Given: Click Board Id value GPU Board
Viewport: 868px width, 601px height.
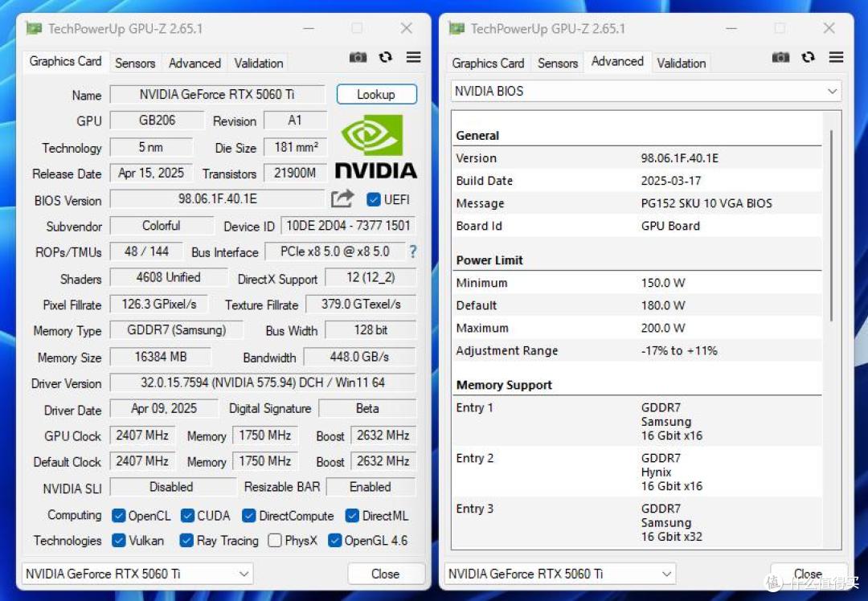Looking at the screenshot, I should 670,227.
